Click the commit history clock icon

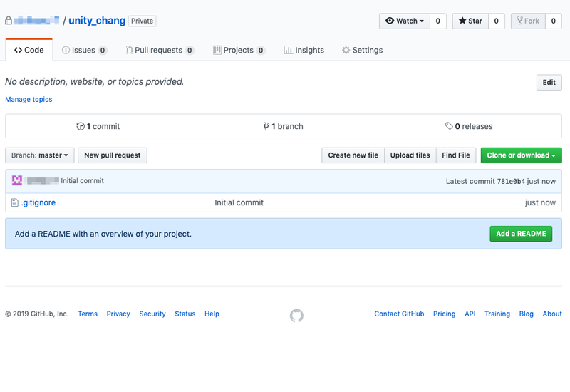pyautogui.click(x=81, y=126)
